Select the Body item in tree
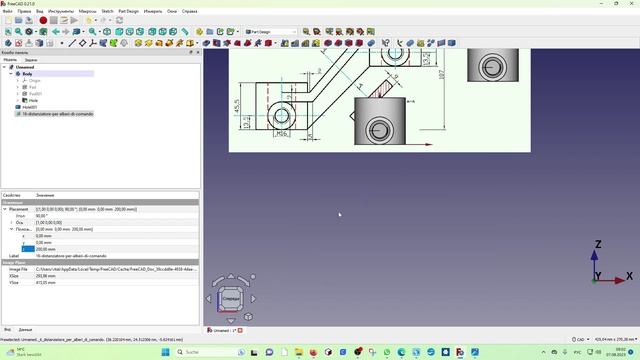The image size is (640, 360). [x=27, y=74]
